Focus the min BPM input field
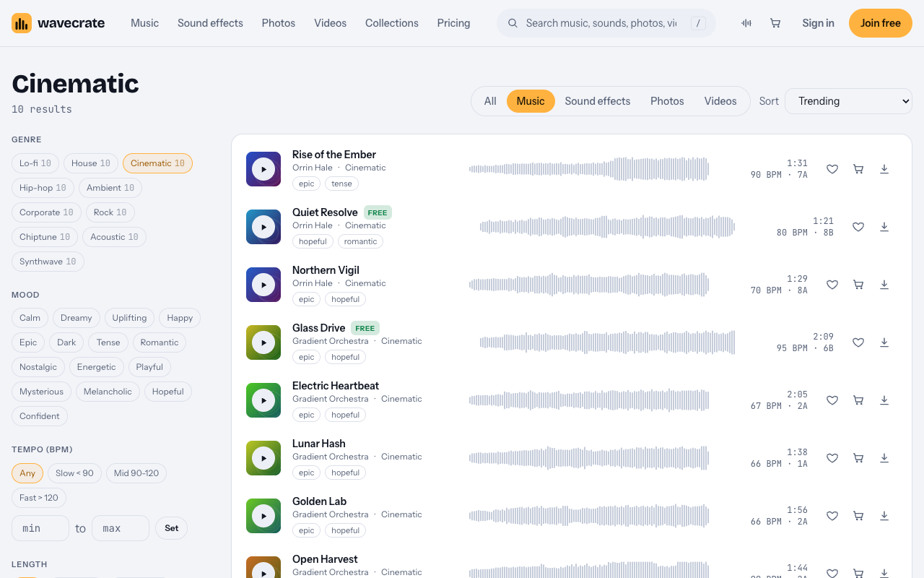This screenshot has width=924, height=578. [40, 528]
